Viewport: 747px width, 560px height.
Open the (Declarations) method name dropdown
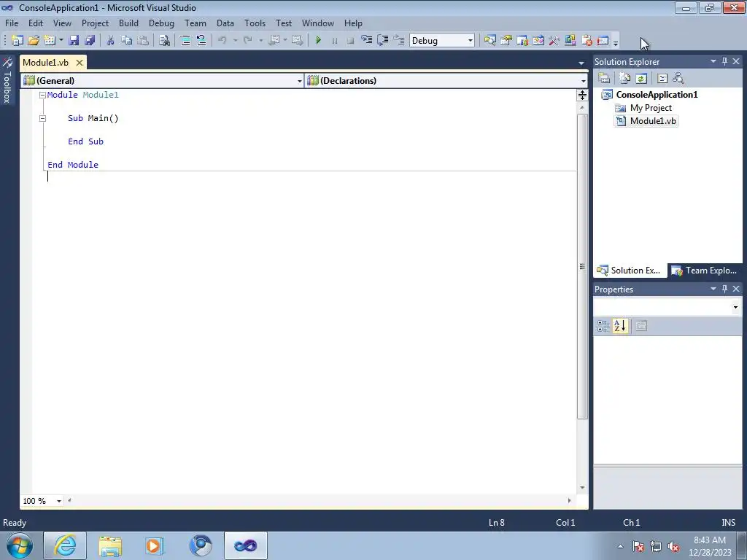583,81
